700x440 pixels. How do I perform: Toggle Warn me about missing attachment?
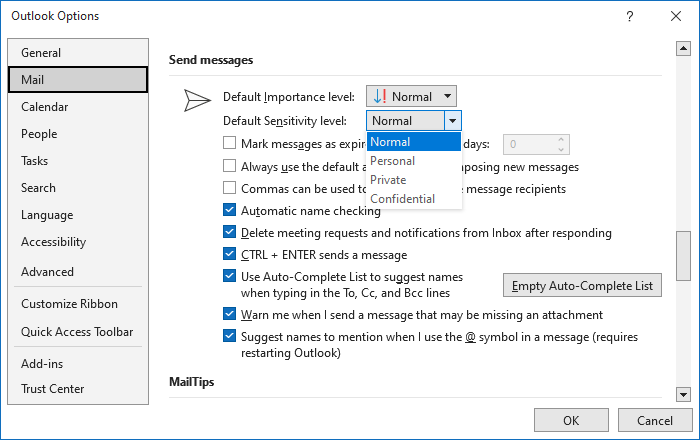[x=229, y=314]
